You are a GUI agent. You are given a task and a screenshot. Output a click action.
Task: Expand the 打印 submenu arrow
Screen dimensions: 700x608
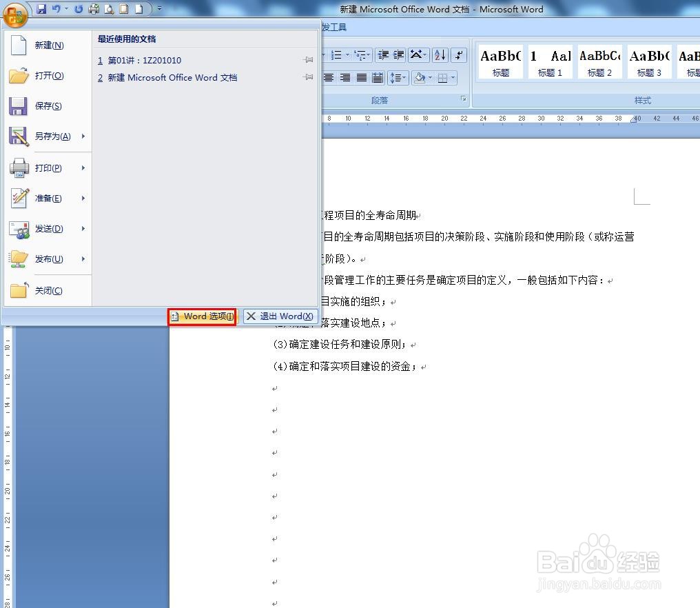83,168
